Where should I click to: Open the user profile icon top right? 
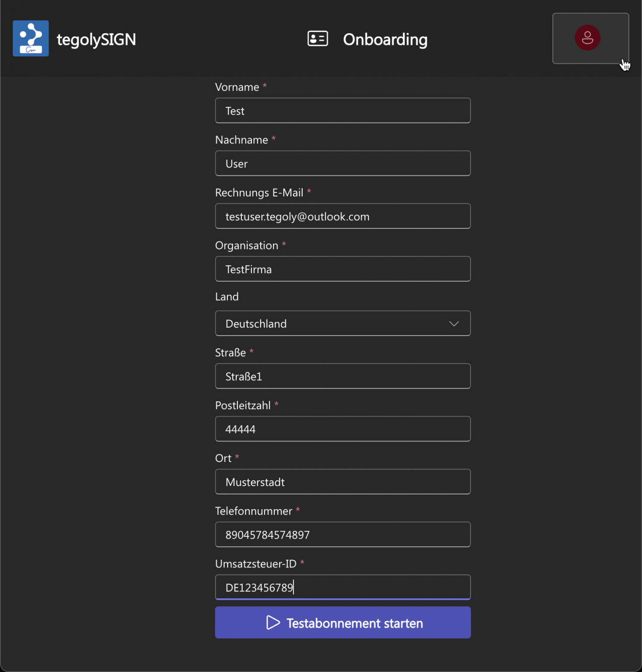[588, 38]
